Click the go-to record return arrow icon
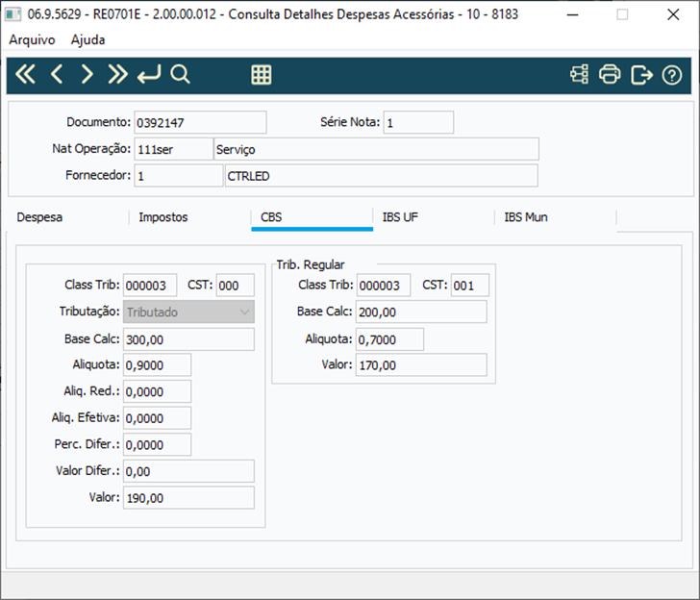The width and height of the screenshot is (700, 600). tap(149, 74)
